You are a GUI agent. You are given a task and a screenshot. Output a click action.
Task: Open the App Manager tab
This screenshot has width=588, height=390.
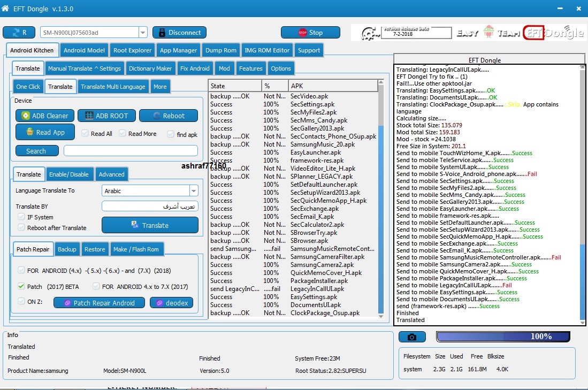[179, 50]
